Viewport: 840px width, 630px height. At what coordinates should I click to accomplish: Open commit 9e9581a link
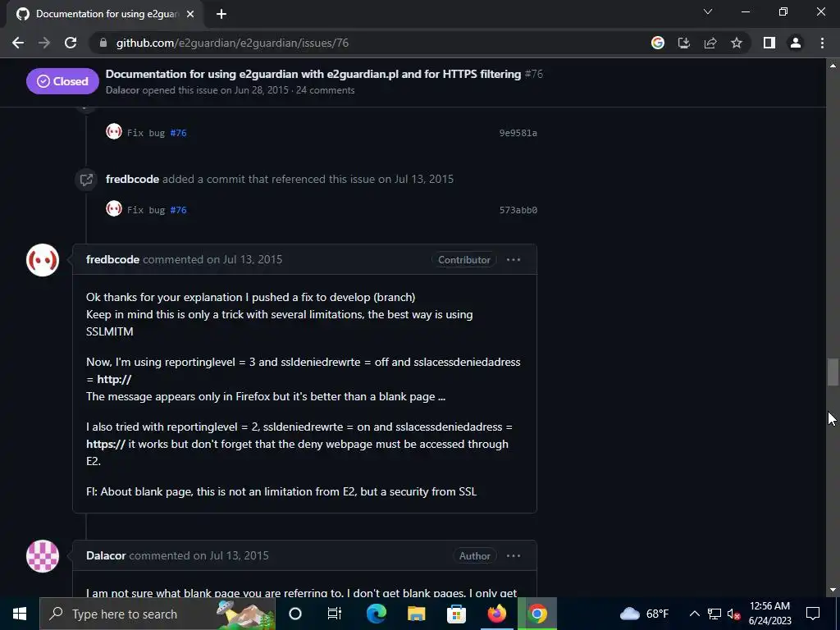[518, 133]
